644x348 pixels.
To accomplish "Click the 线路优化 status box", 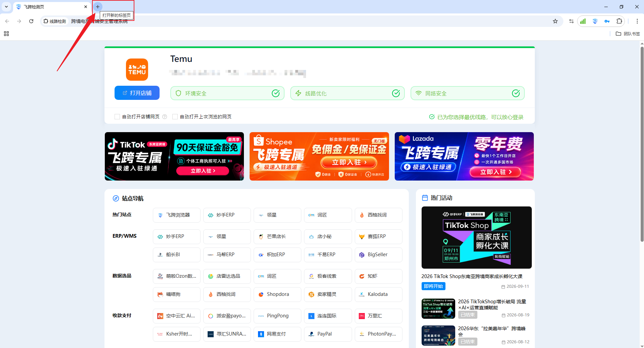I will (347, 93).
